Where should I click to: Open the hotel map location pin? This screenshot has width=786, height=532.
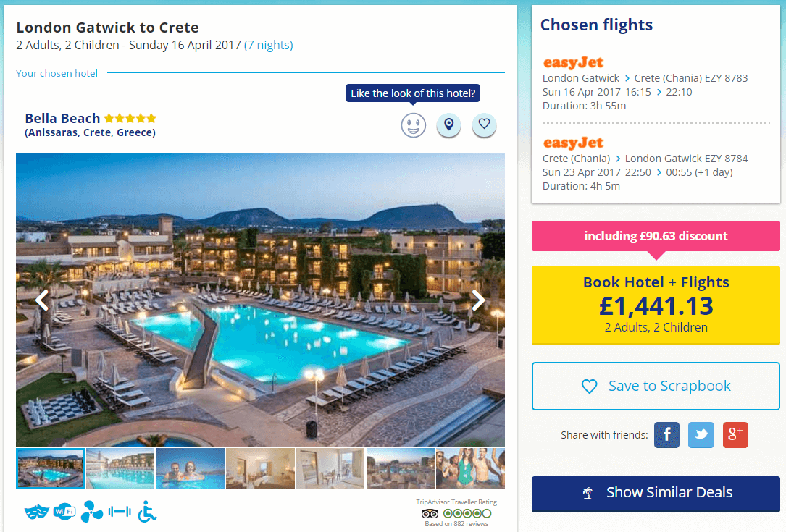click(x=448, y=124)
